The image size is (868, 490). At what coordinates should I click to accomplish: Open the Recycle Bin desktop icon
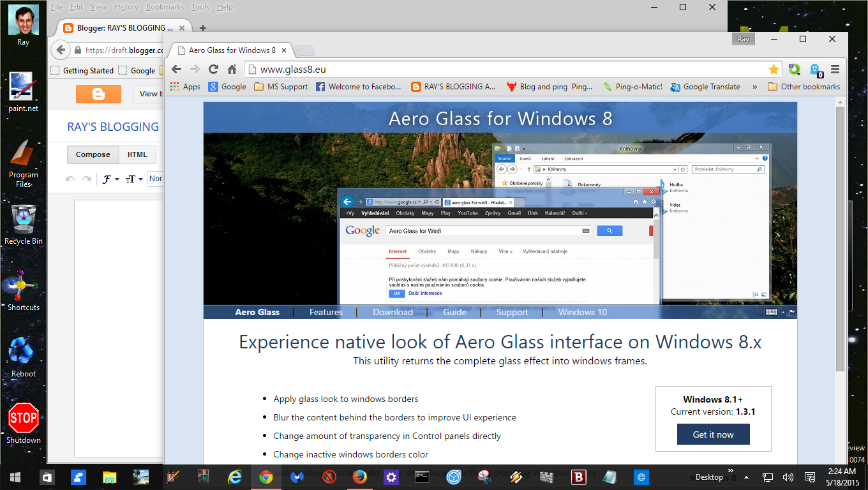click(x=24, y=225)
